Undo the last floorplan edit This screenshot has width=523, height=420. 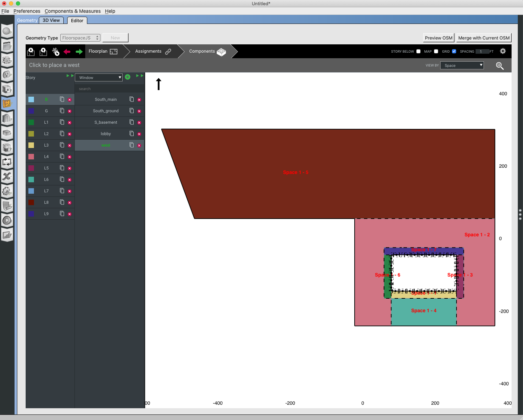tap(67, 51)
